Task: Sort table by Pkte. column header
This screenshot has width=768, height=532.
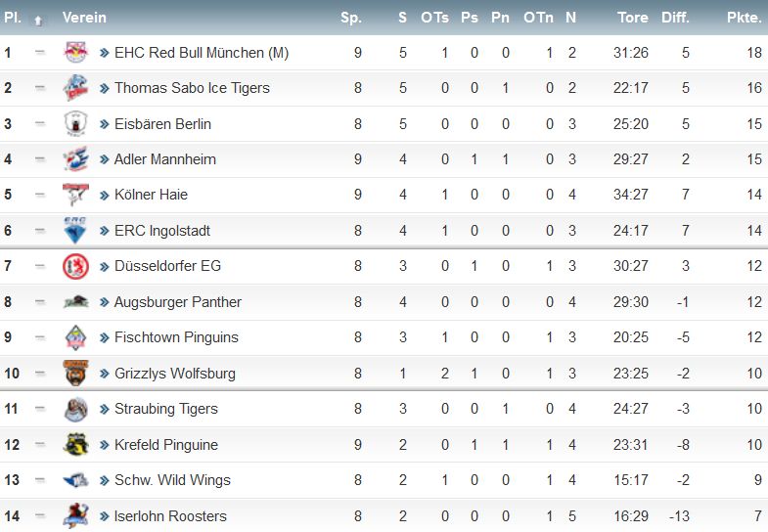Action: (x=744, y=18)
